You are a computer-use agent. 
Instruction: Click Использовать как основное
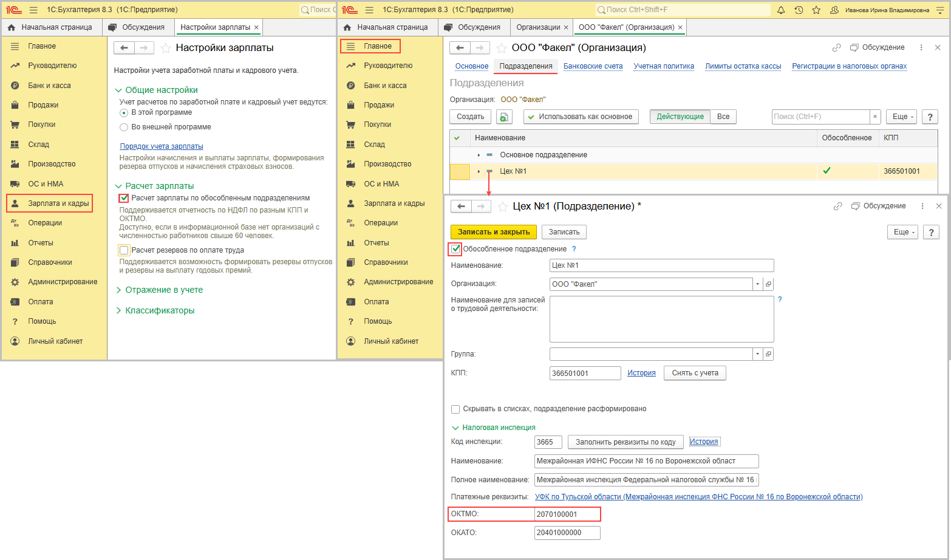pos(581,117)
